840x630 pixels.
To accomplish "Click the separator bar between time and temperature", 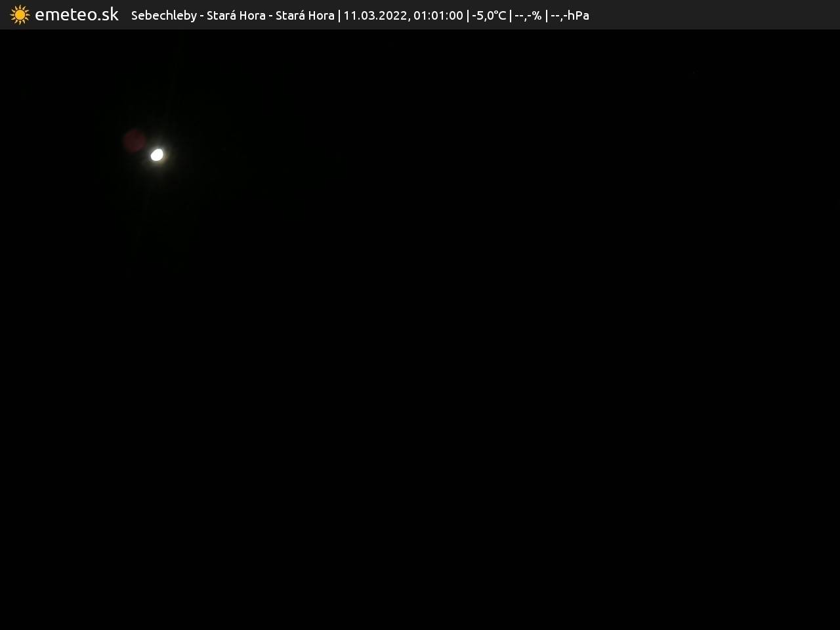I will tap(468, 15).
